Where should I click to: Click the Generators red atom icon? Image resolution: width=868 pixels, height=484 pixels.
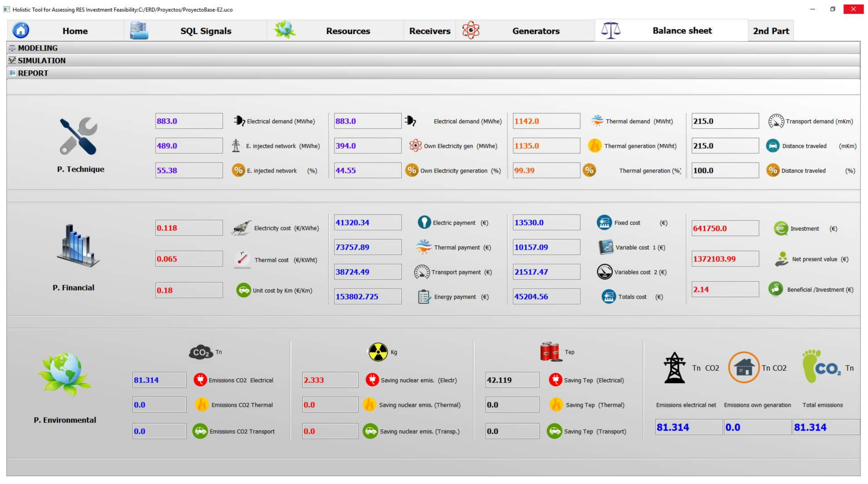coord(471,30)
